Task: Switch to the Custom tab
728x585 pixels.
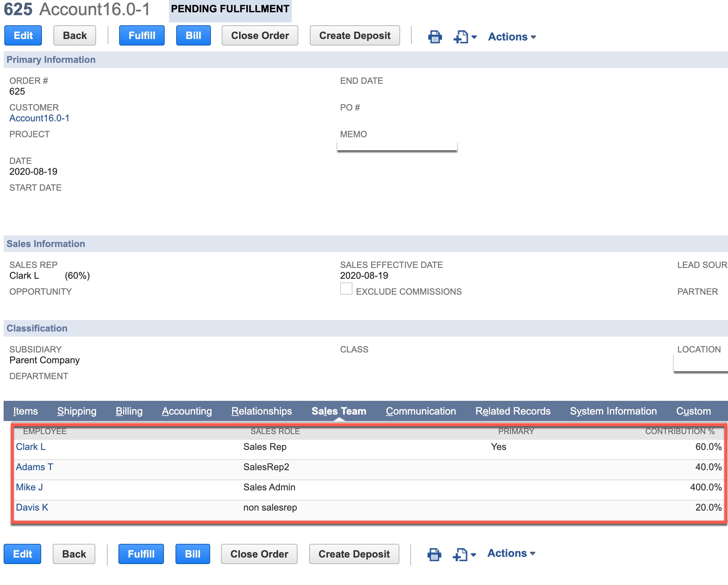Action: [x=694, y=411]
